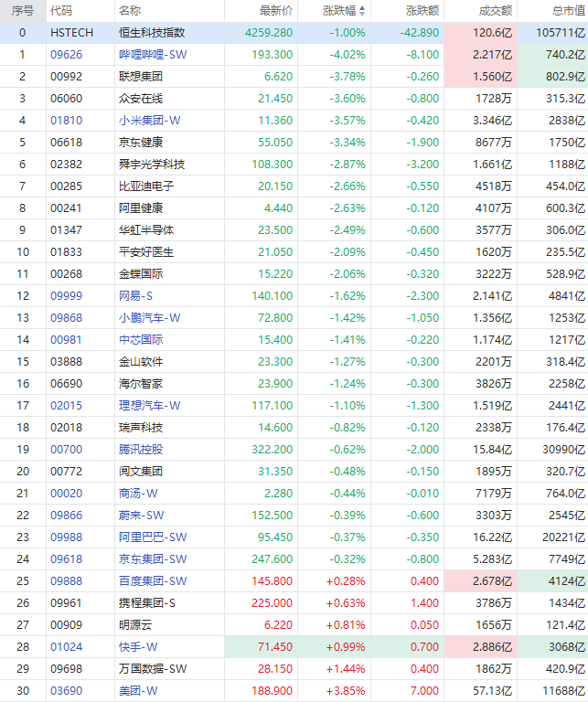
Task: Open 蔚来-SW stock link
Action: 142,516
